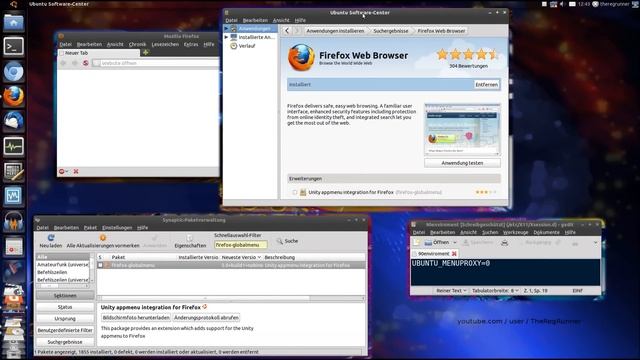640x360 pixels.
Task: Open the 'Chronik' menu in Firefox
Action: (138, 44)
